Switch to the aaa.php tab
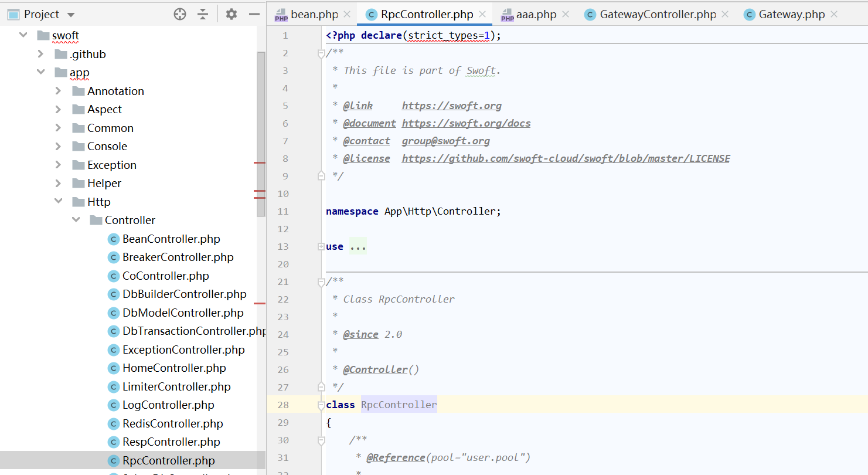The image size is (868, 475). (x=536, y=15)
